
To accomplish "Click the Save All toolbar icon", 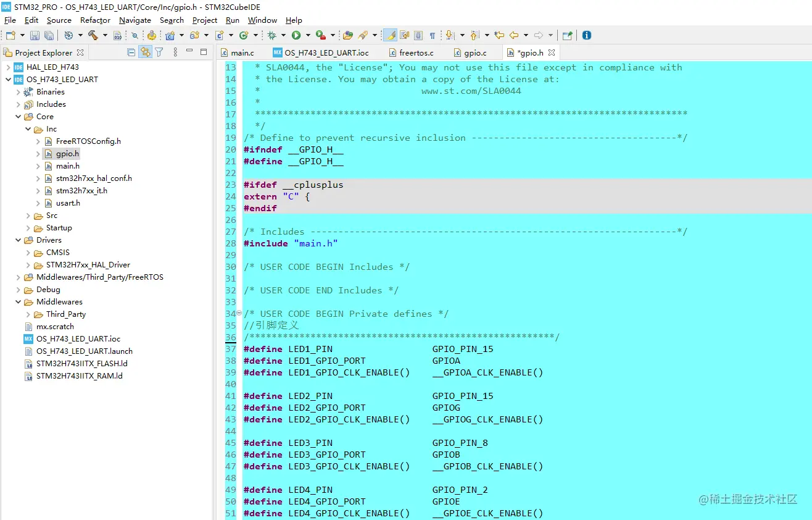I will pyautogui.click(x=49, y=36).
